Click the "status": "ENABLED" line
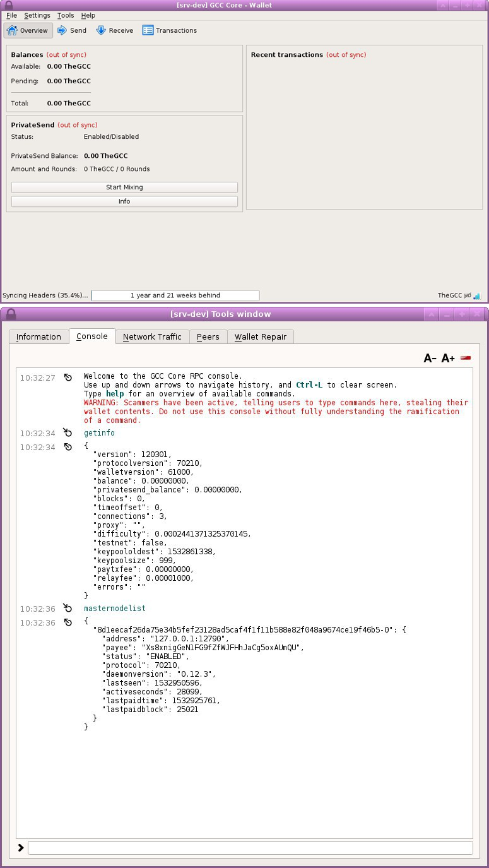This screenshot has height=868, width=489. click(x=145, y=657)
